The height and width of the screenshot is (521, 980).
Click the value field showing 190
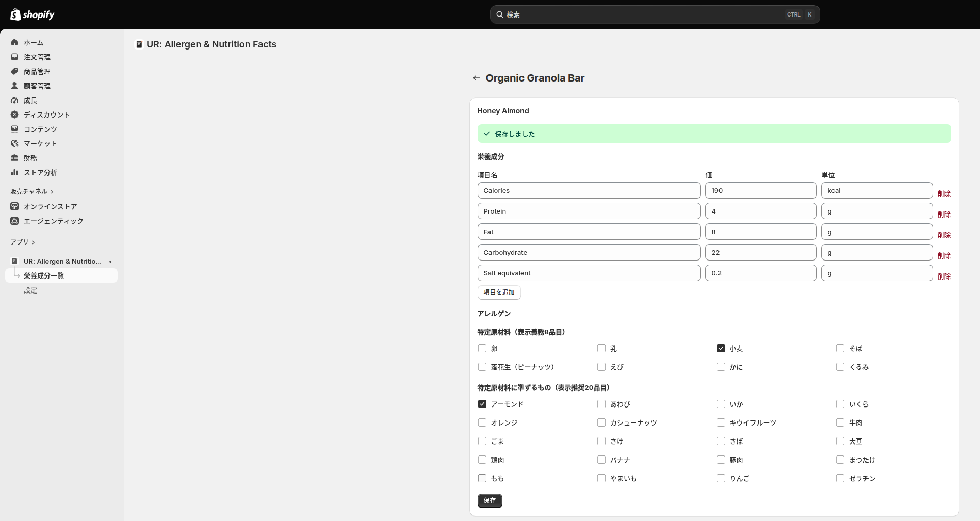[x=761, y=190]
